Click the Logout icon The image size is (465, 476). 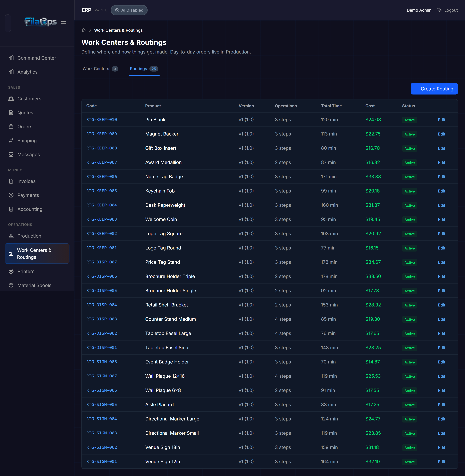(439, 10)
